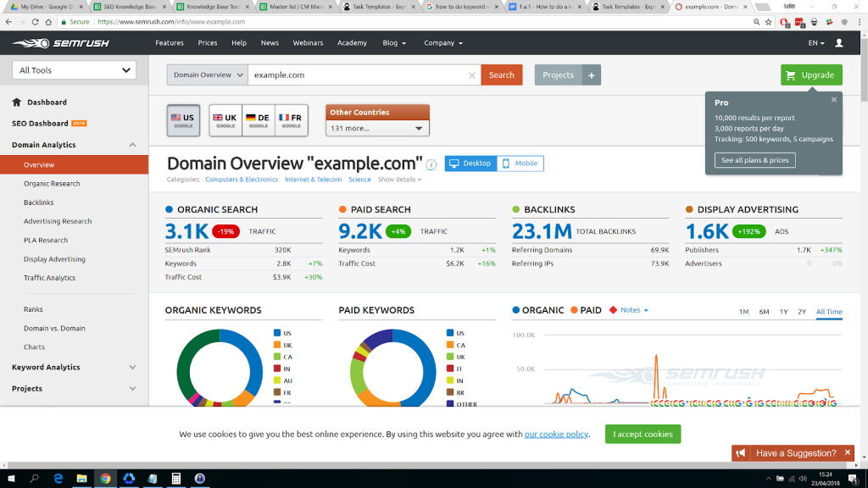Click the CA orange legend swatch in Paid Keywords
Screen dimensions: 868x488
pos(451,346)
